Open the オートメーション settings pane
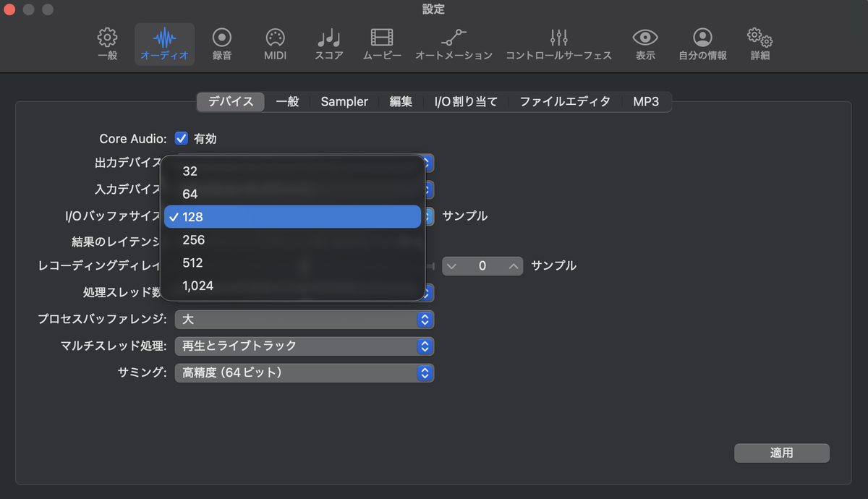Image resolution: width=868 pixels, height=499 pixels. click(454, 44)
